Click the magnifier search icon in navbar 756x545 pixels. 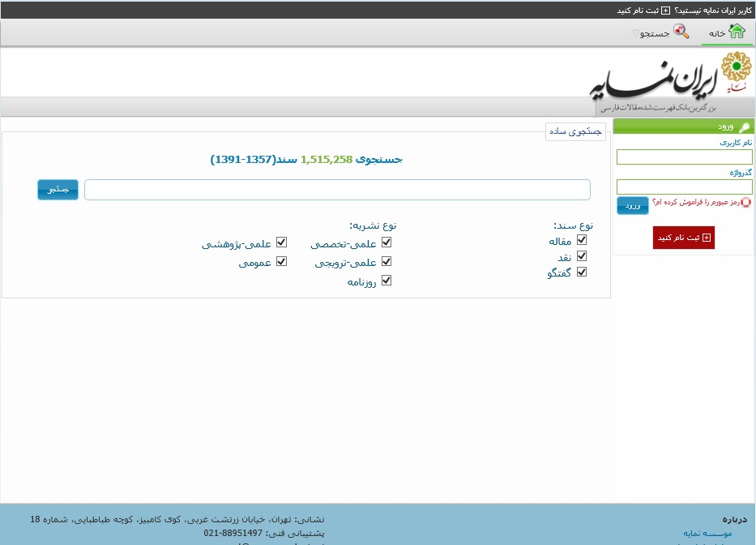click(x=681, y=32)
